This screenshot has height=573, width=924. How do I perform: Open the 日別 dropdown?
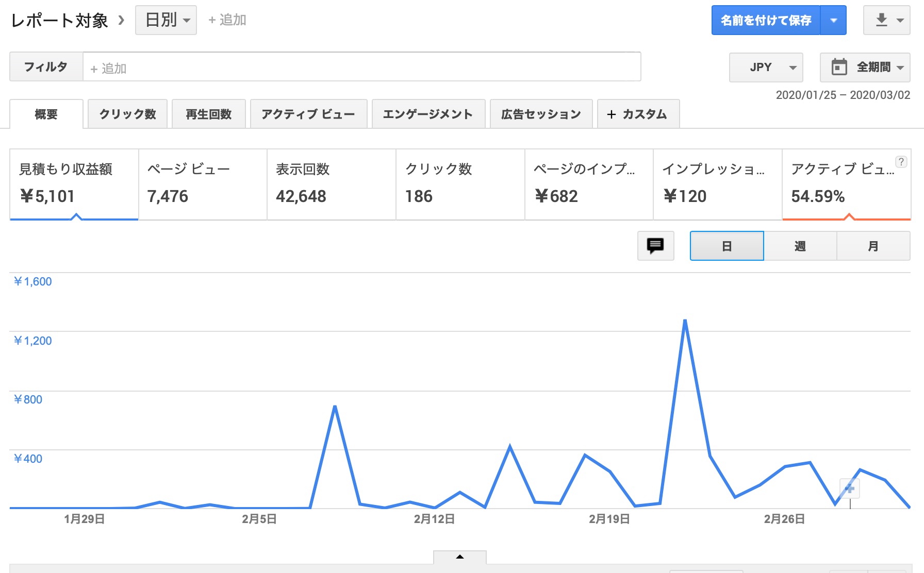click(x=166, y=20)
